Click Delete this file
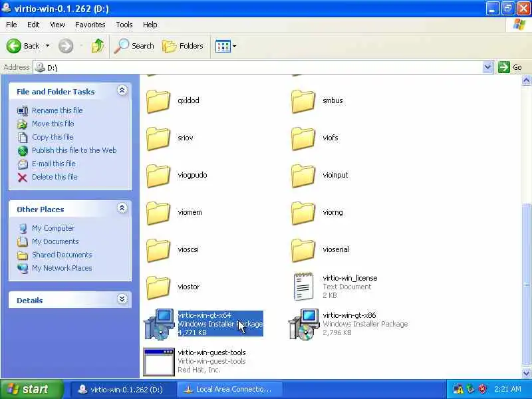This screenshot has height=399, width=532. 55,177
